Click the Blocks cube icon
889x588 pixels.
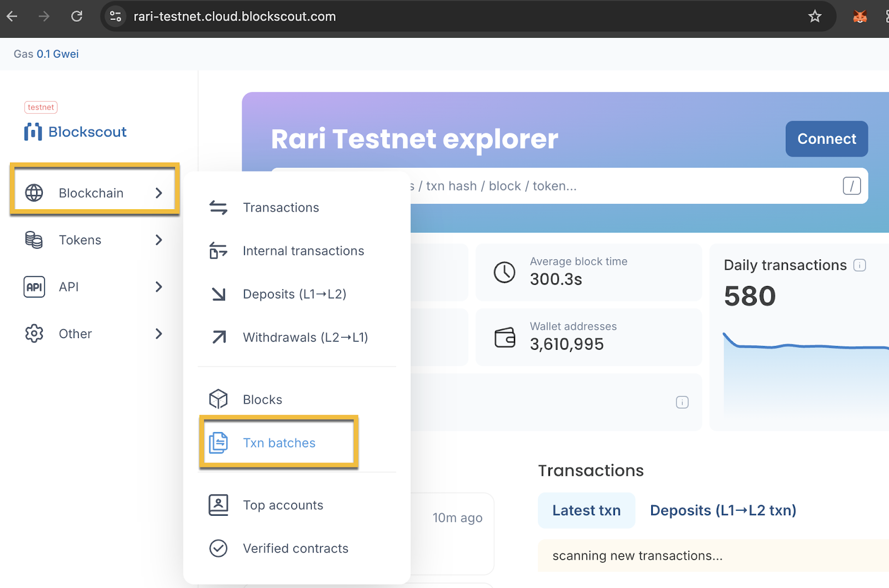pyautogui.click(x=218, y=399)
